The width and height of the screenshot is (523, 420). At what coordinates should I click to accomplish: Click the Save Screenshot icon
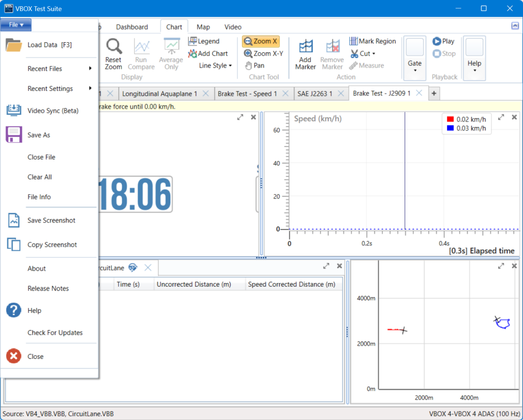tap(14, 221)
